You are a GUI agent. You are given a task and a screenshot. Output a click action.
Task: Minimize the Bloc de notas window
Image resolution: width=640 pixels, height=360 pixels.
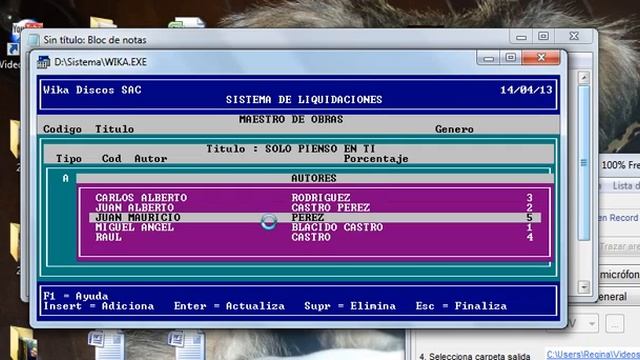(x=521, y=36)
